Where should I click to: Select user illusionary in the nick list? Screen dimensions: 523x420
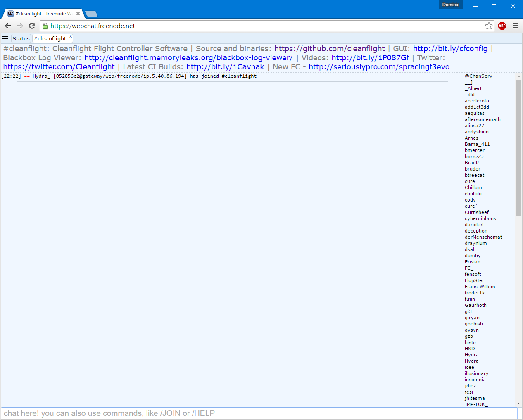point(476,373)
